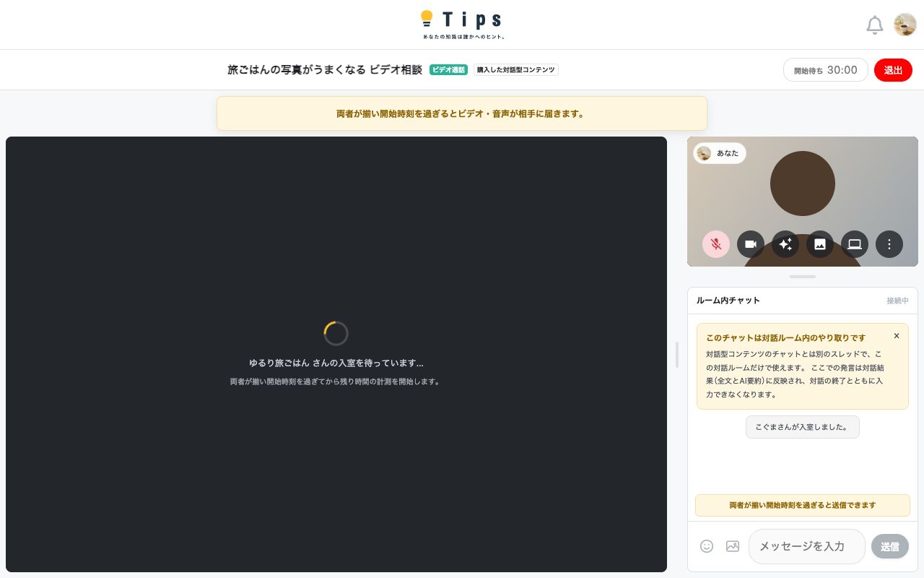The image size is (924, 578).
Task: Open the virtual background image button
Action: coord(820,244)
